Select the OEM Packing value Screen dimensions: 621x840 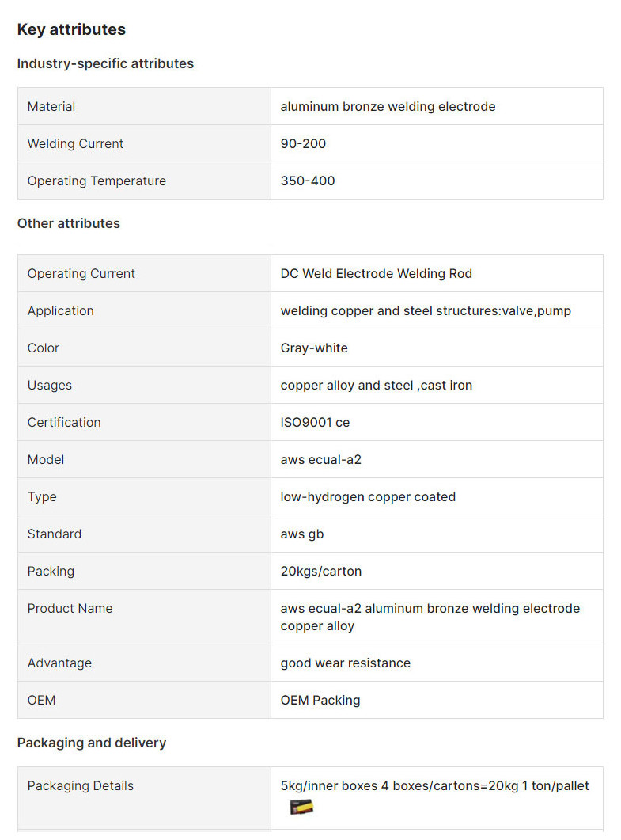pyautogui.click(x=320, y=700)
